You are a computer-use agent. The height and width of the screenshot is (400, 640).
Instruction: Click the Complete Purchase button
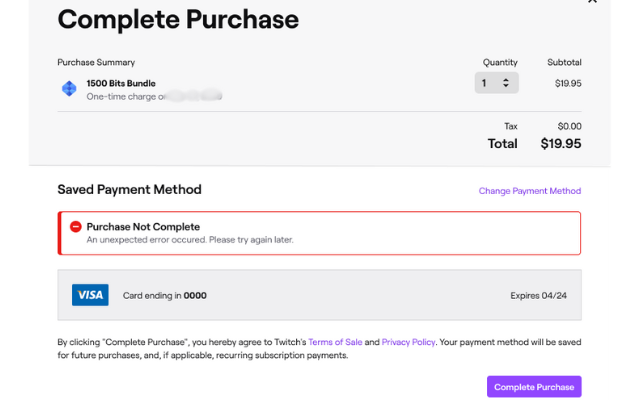click(x=534, y=387)
